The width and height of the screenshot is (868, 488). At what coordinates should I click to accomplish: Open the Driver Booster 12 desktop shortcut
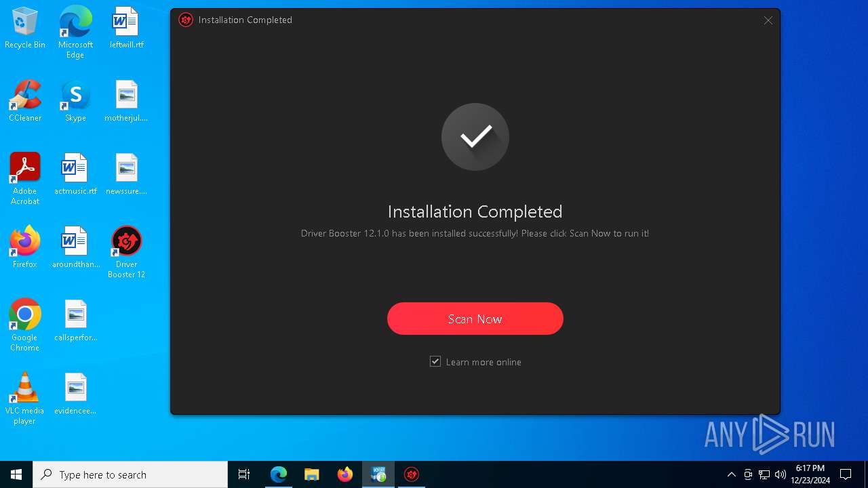click(126, 252)
